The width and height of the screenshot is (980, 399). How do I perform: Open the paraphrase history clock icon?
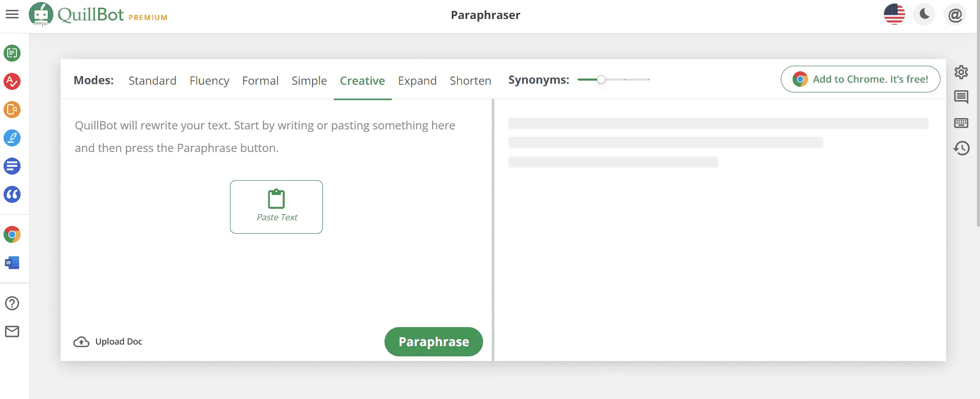tap(961, 148)
